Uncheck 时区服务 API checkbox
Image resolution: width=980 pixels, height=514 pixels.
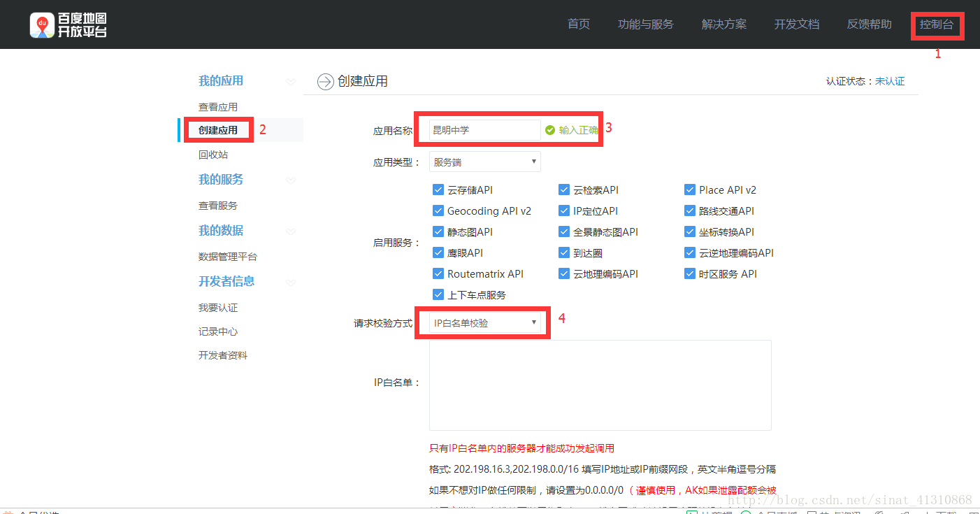(690, 273)
